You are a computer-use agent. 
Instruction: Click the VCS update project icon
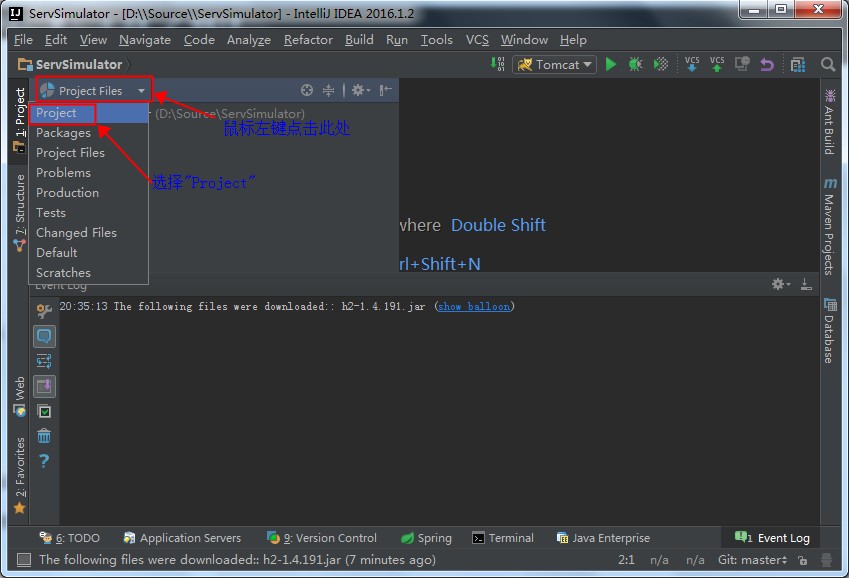(x=691, y=64)
